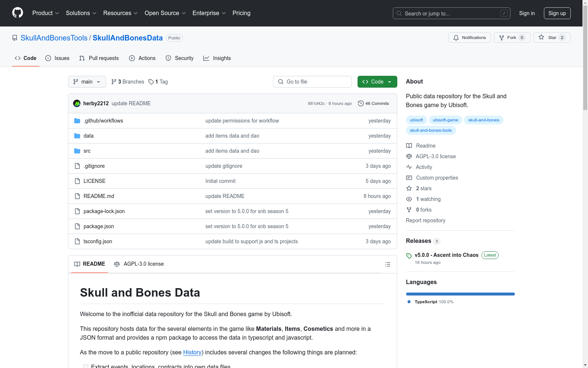Click the scale icon beside AGPL-3.0 license in About
This screenshot has width=588, height=368.
[x=409, y=156]
